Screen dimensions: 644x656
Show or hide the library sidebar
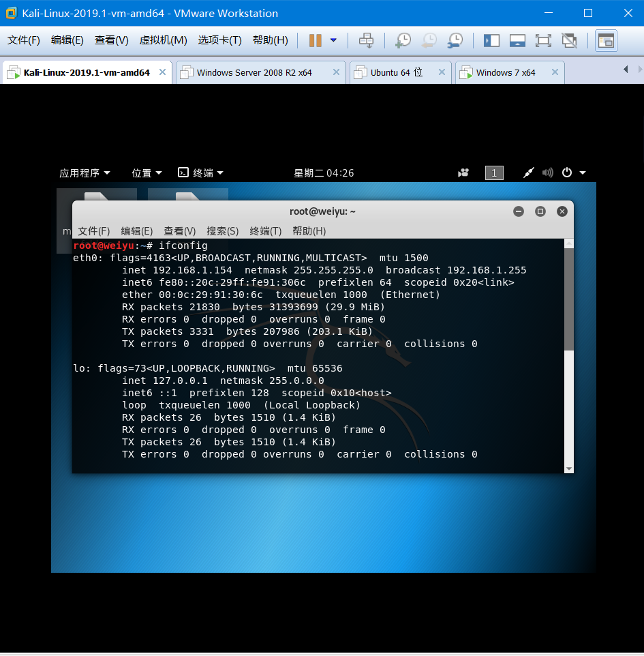tap(491, 41)
